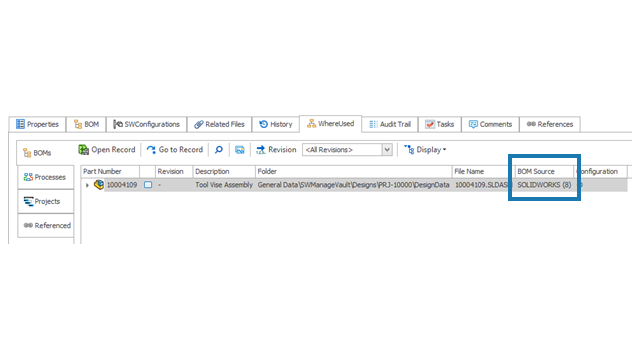This screenshot has height=360, width=640.
Task: Select the Projects side tab
Action: tap(45, 201)
